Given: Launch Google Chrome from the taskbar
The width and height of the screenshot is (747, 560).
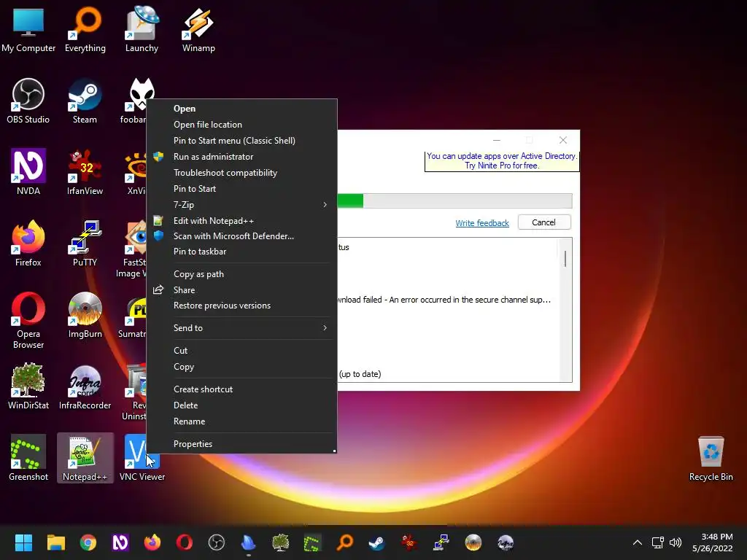Looking at the screenshot, I should pyautogui.click(x=88, y=542).
